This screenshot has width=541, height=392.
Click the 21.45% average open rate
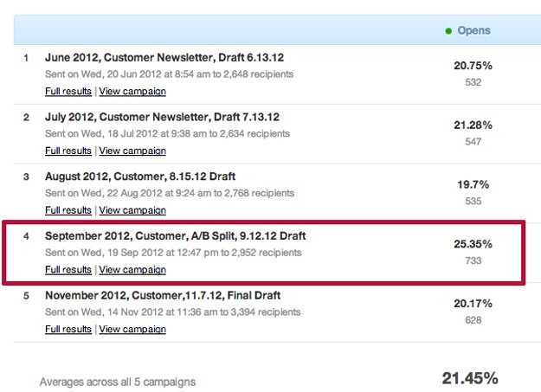click(x=470, y=378)
